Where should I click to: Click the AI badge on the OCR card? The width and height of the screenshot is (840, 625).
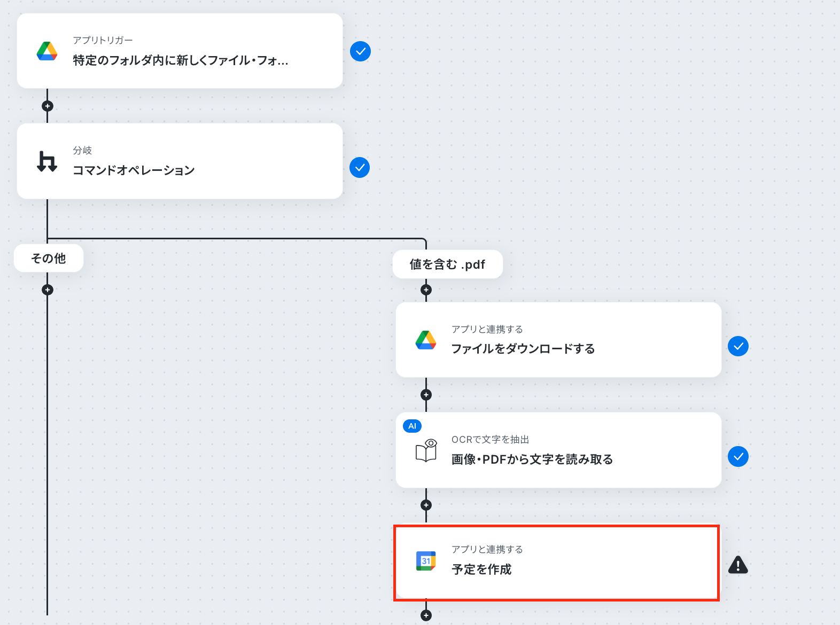tap(412, 426)
